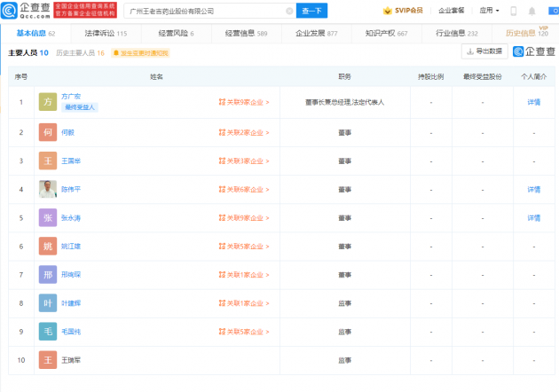Switch to 基本信息 tab

tap(35, 33)
